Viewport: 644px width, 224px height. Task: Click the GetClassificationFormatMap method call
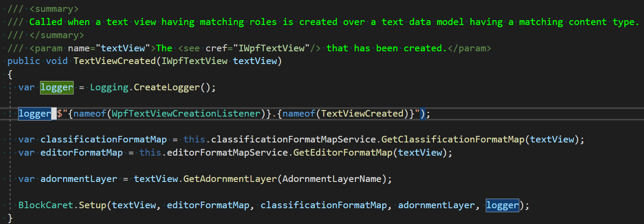click(x=453, y=140)
